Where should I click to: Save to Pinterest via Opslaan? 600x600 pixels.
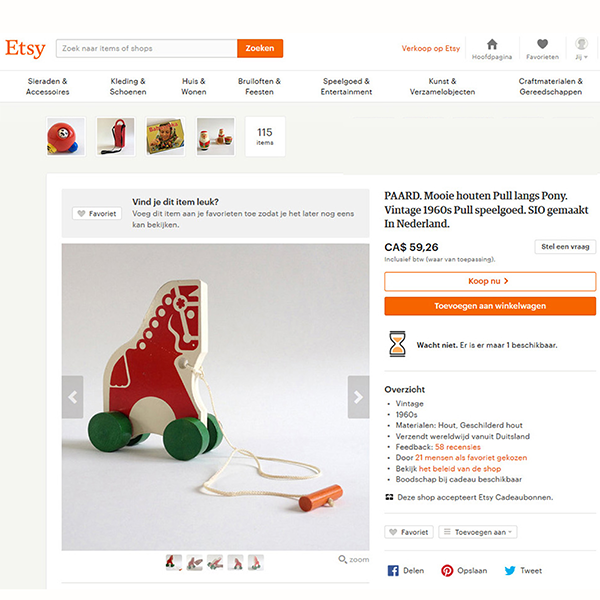(x=464, y=570)
